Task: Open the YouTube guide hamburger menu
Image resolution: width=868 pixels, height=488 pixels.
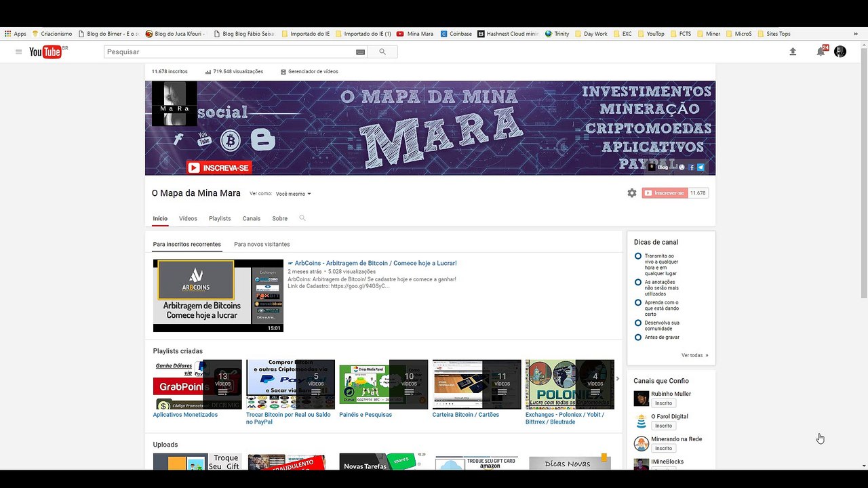Action: 19,52
